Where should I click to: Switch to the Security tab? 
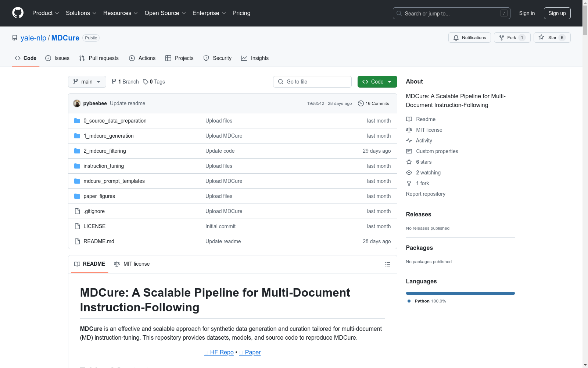tap(218, 58)
